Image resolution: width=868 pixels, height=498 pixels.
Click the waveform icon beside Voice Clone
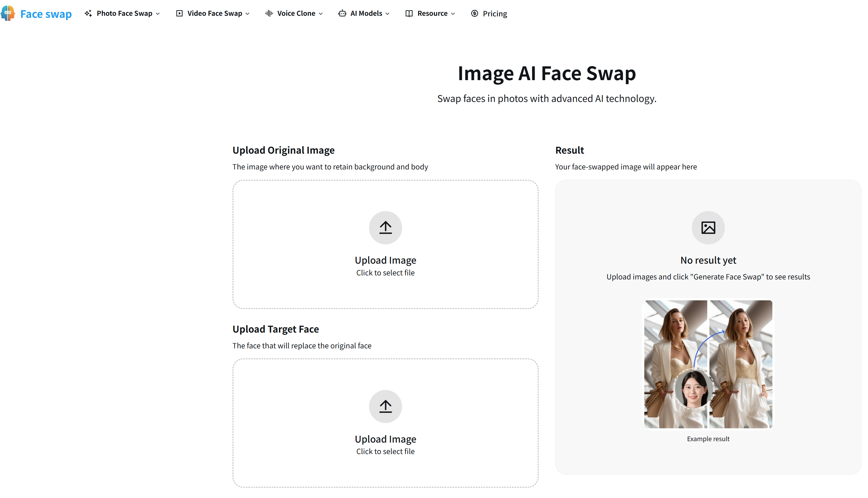click(269, 13)
